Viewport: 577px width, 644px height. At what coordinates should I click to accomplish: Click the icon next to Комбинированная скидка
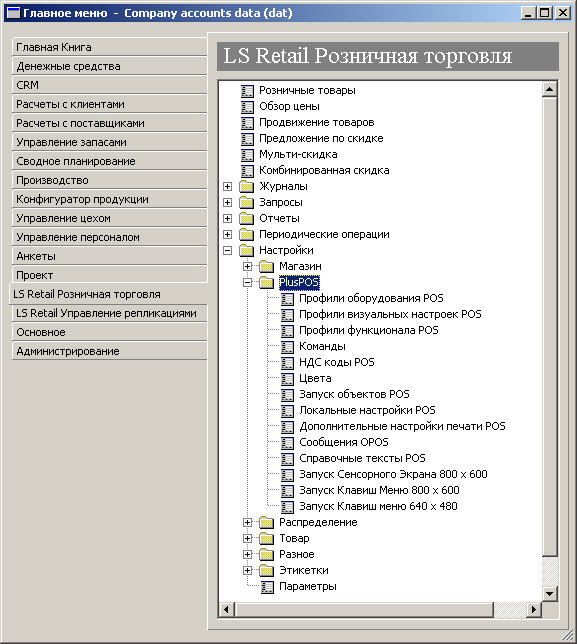coord(247,170)
